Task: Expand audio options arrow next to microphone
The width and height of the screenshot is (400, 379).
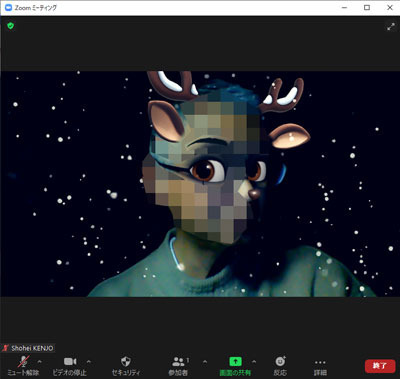Action: 40,361
